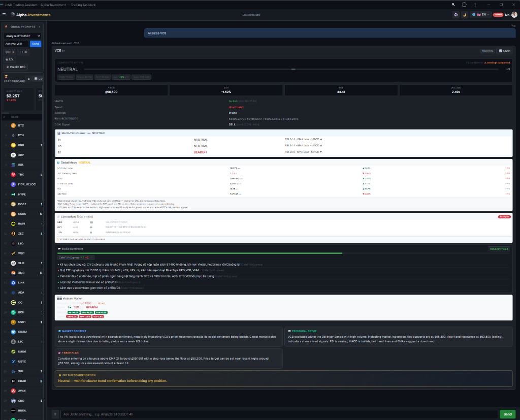Screen dimensions: 520x420
Task: Click the Vietnam Market section header
Action: (x=283, y=299)
